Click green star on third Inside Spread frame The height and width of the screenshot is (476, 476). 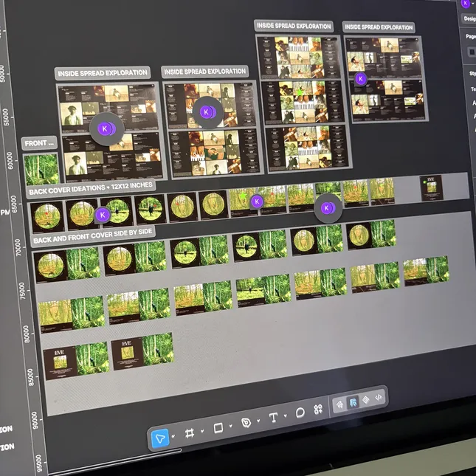click(300, 91)
